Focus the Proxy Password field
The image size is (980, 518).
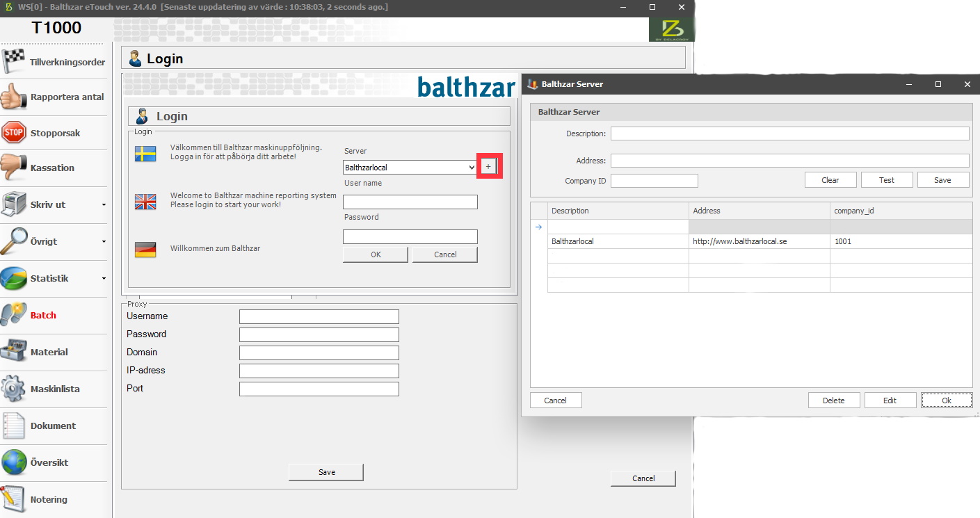(x=319, y=334)
